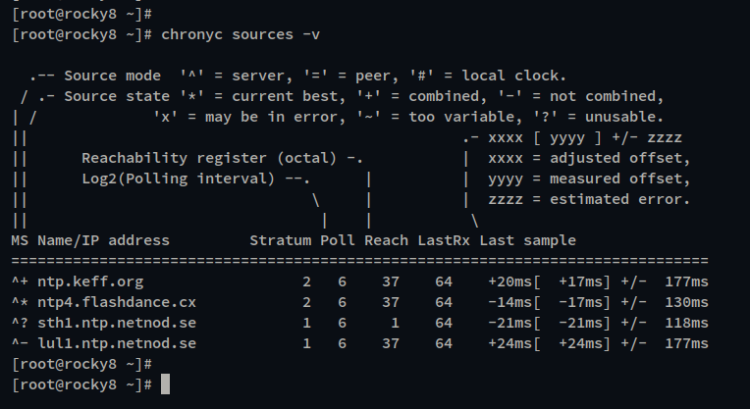Click 'Reachability register (octal)' legend text
This screenshot has width=750, height=409.
[209, 158]
